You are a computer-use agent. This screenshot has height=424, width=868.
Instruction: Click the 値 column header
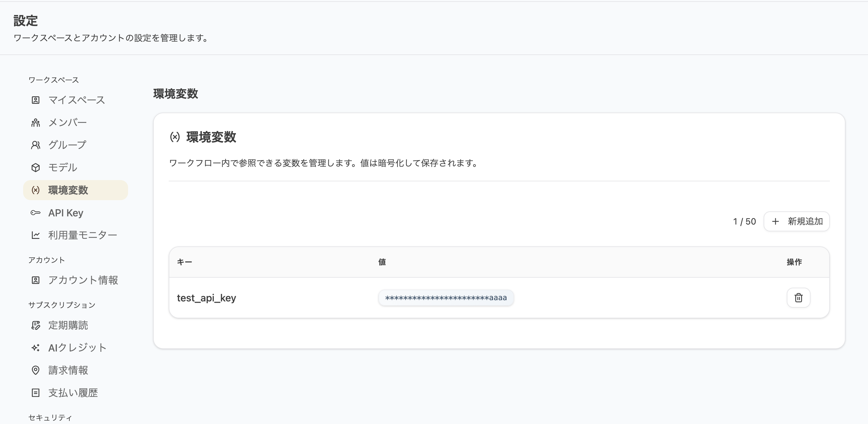coord(382,262)
